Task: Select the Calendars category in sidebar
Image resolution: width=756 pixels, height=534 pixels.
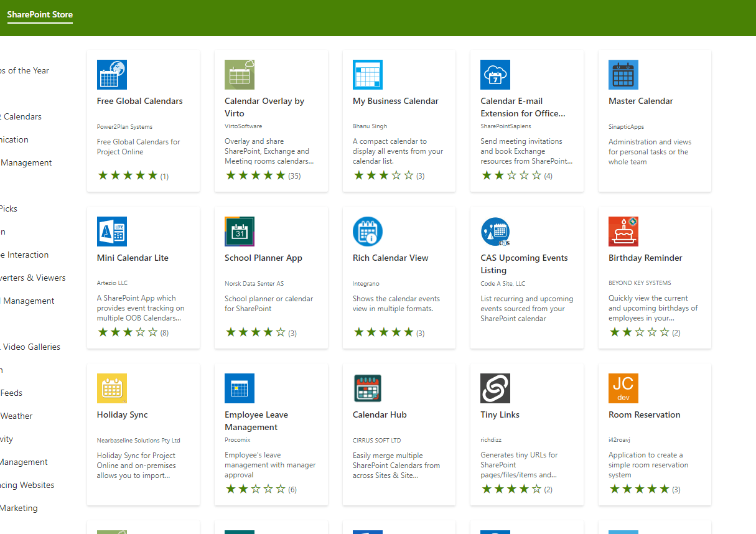Action: point(22,116)
